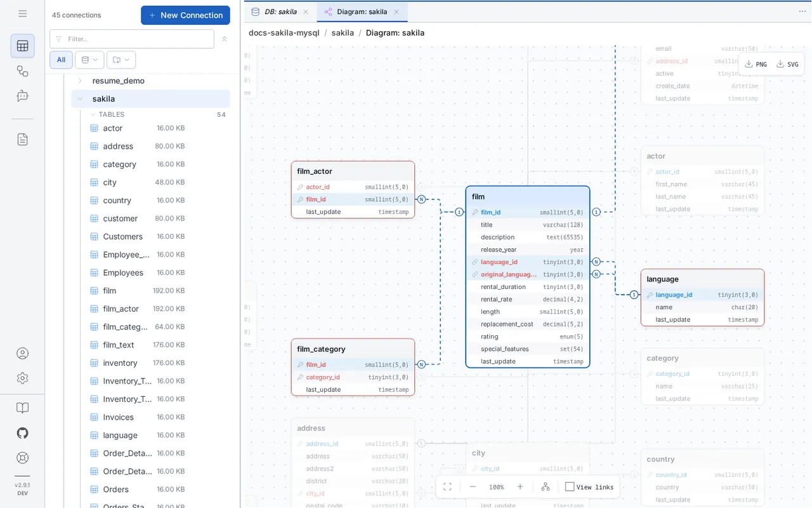Viewport: 812px width, 508px height.
Task: Open the GitHub icon in the sidebar
Action: pos(22,433)
